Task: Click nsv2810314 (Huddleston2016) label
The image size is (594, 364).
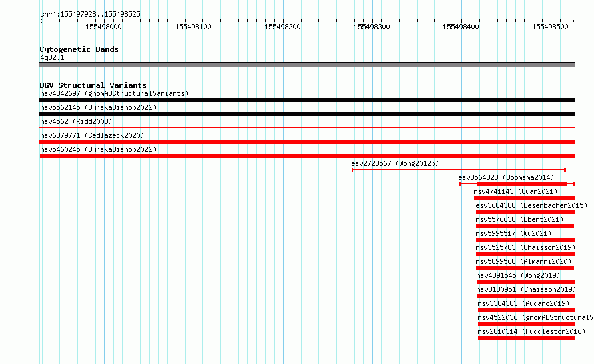Action: (531, 331)
